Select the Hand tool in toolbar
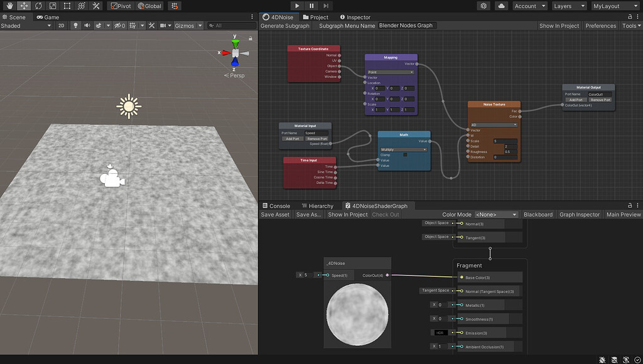Viewport: 643px width, 364px height. 9,6
